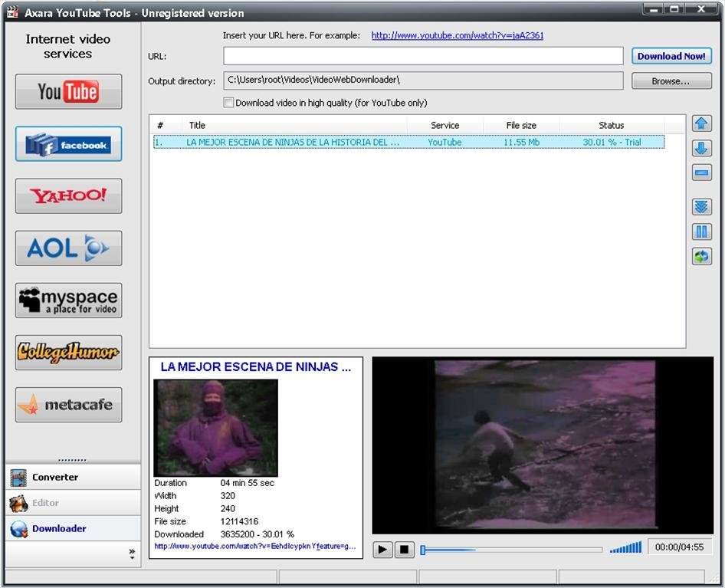This screenshot has width=725, height=588.
Task: Click the Axara app icon in title bar
Action: (12, 12)
